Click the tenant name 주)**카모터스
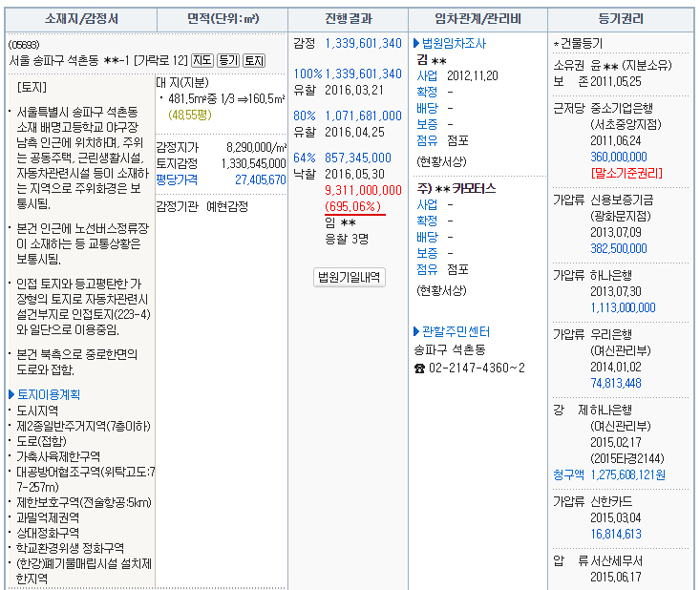 point(456,188)
